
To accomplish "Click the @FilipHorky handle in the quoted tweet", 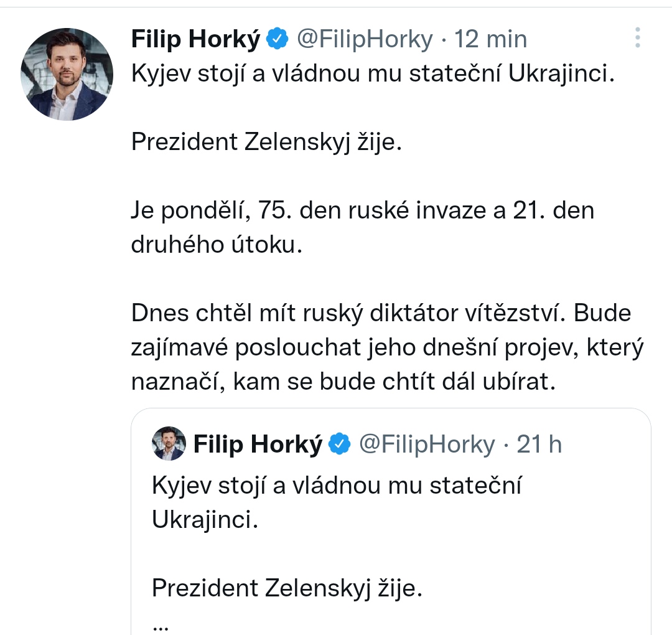I will (x=427, y=444).
